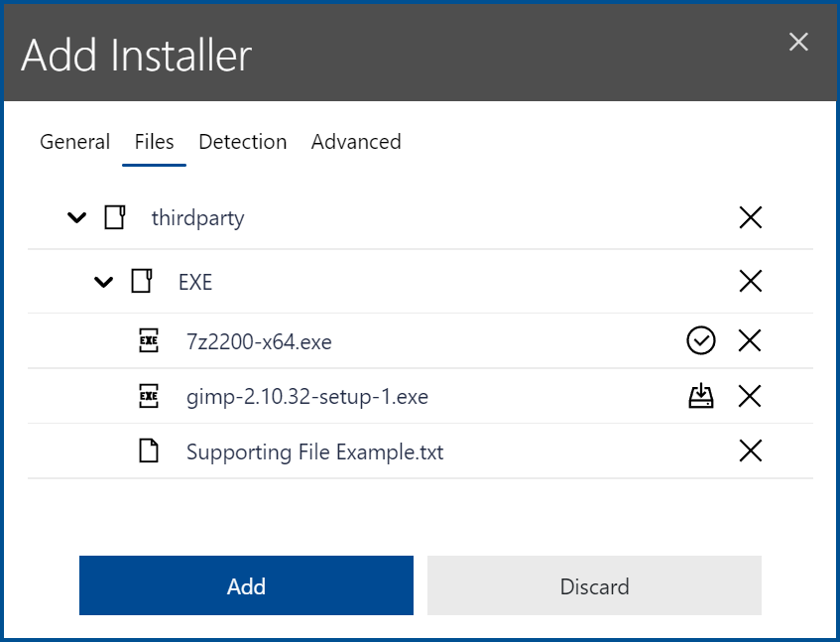Click the 7z2200-x64.exe file type icon
Image resolution: width=840 pixels, height=642 pixels.
tap(149, 340)
